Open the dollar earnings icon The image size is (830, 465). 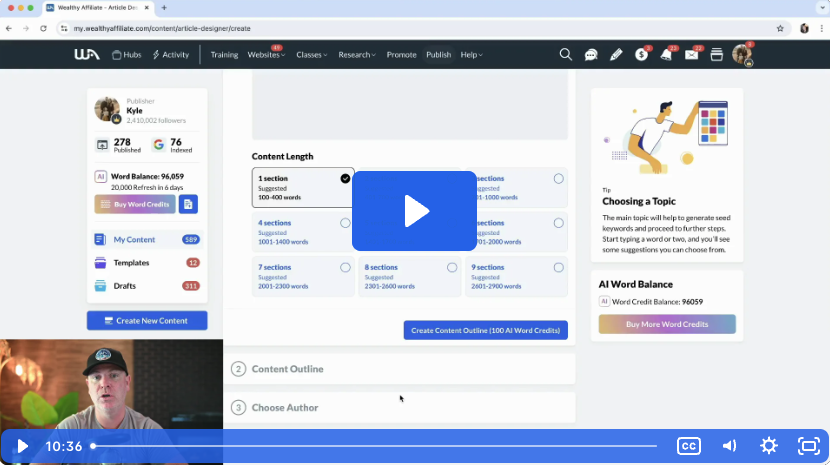pyautogui.click(x=641, y=55)
